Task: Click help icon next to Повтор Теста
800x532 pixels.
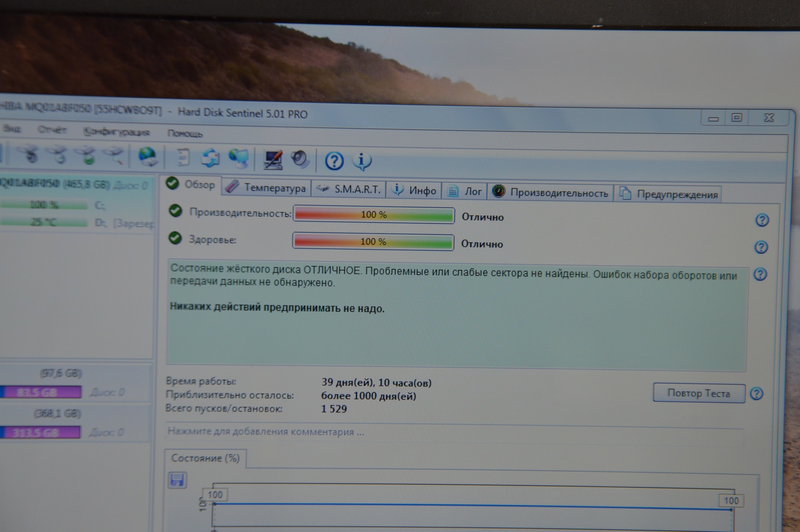Action: [757, 394]
